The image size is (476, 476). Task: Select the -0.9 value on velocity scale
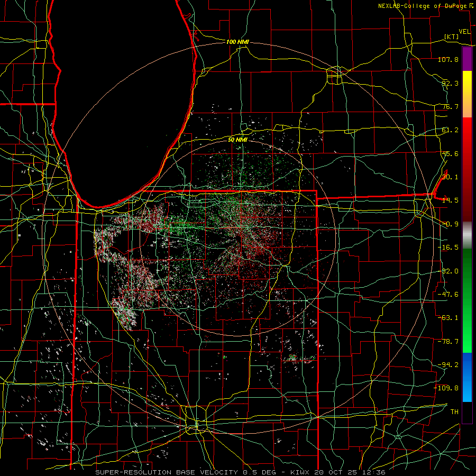tap(450, 224)
